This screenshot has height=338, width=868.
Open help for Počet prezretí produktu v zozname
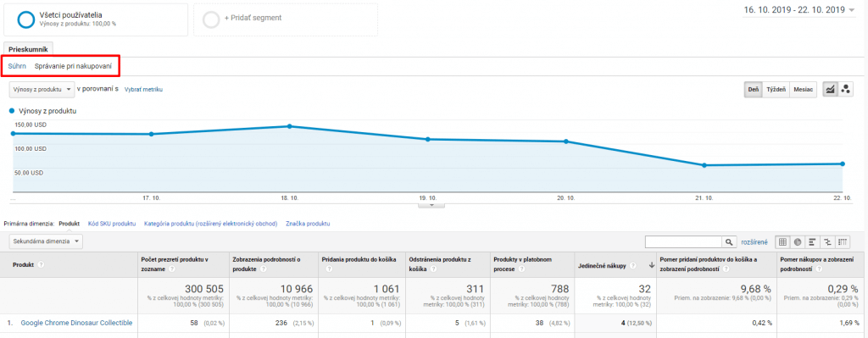click(x=171, y=269)
